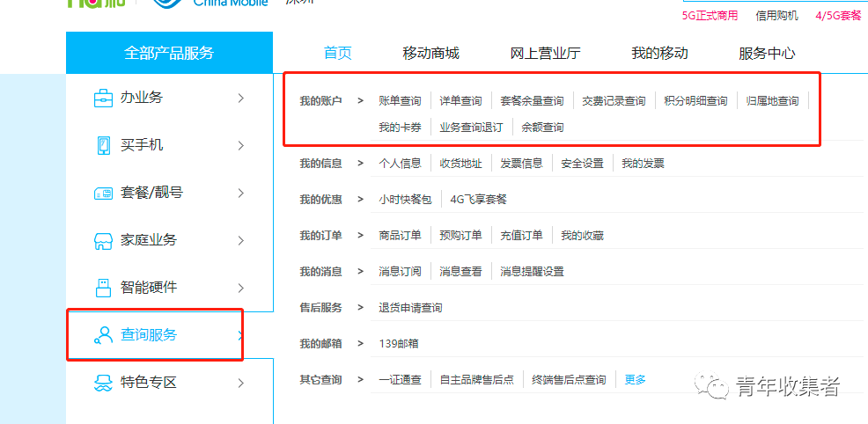This screenshot has height=424, width=868.
Task: Open 消息订阅 link
Action: pyautogui.click(x=401, y=272)
